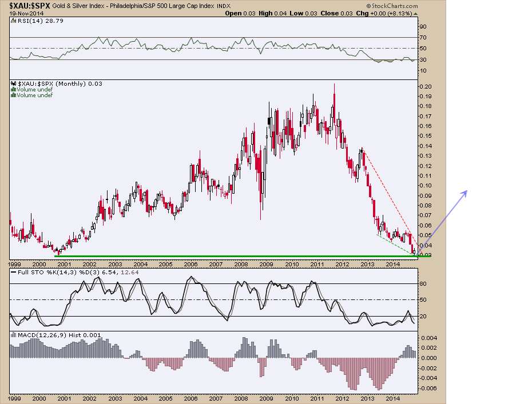This screenshot has width=532, height=404.
Task: Click 2011 on the price chart time axis
Action: click(x=317, y=265)
